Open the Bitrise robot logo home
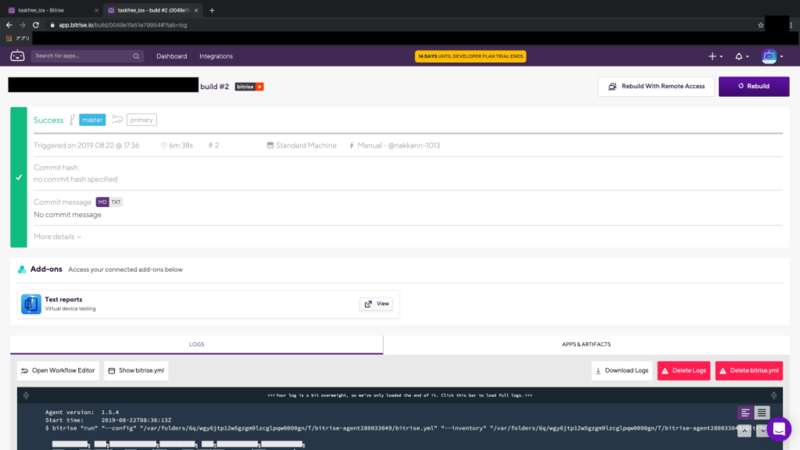 (x=17, y=56)
